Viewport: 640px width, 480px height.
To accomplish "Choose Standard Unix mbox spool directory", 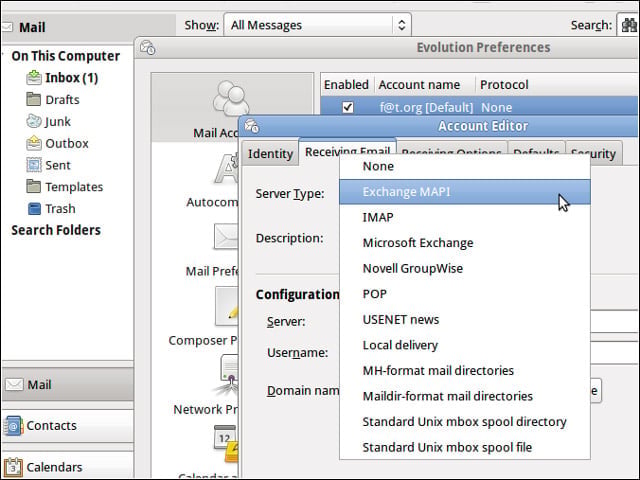I will [464, 422].
